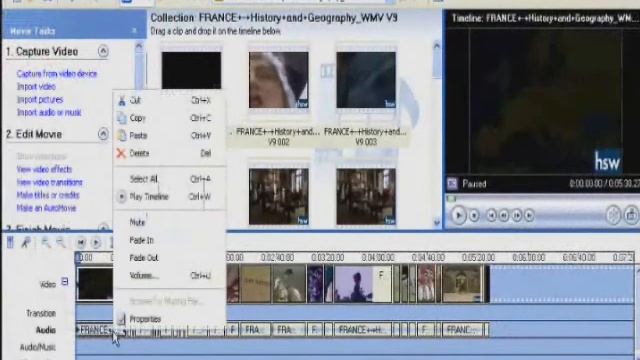
Task: Click the 0:04:00.00 mark on timeline ruler
Action: point(378,258)
